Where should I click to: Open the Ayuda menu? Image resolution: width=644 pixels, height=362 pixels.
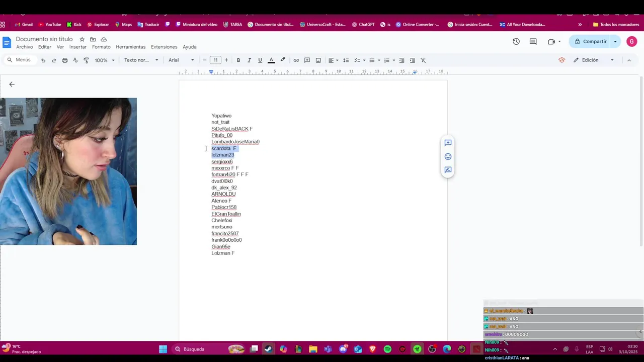190,47
